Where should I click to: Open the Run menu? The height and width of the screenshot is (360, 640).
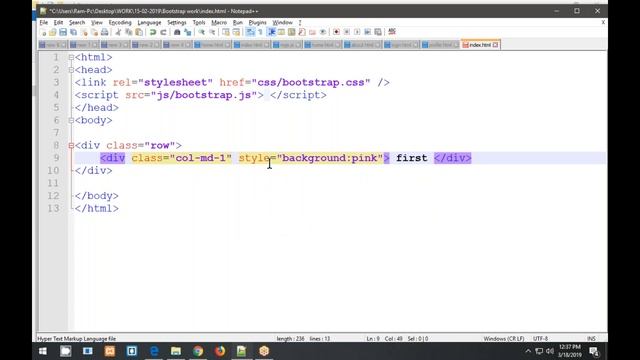coord(238,22)
